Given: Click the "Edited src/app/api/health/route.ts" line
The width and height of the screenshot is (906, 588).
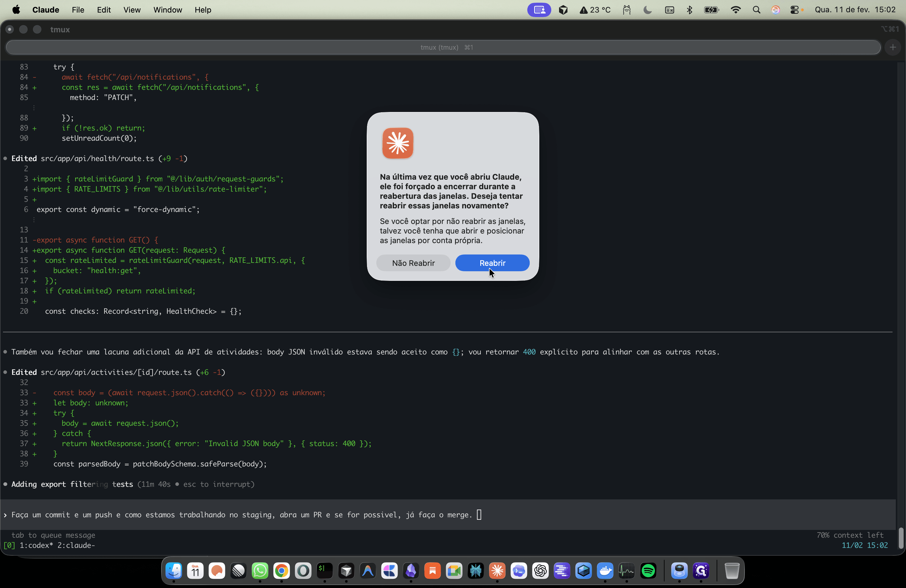Looking at the screenshot, I should (x=99, y=158).
